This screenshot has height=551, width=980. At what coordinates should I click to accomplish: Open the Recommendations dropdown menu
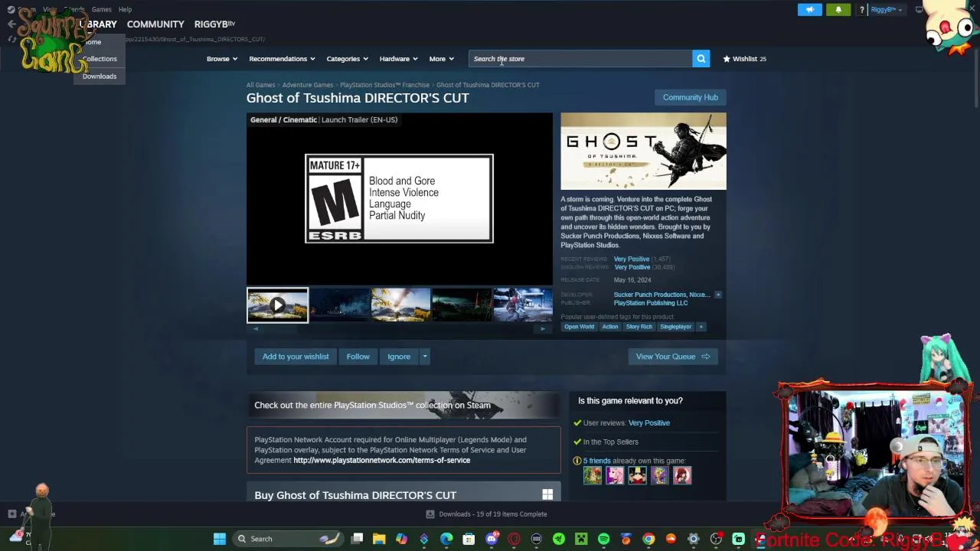point(282,59)
